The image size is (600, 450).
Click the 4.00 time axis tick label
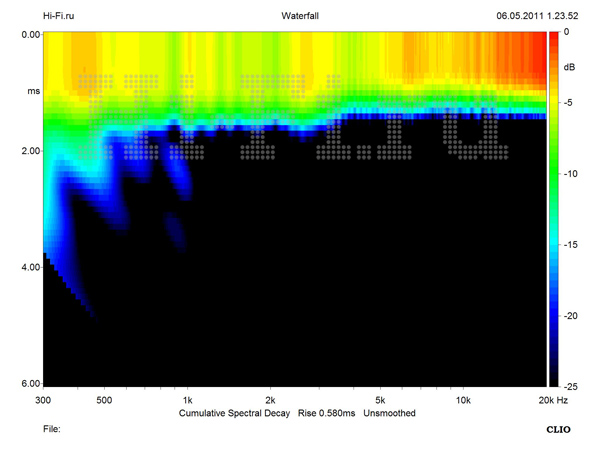tap(28, 267)
